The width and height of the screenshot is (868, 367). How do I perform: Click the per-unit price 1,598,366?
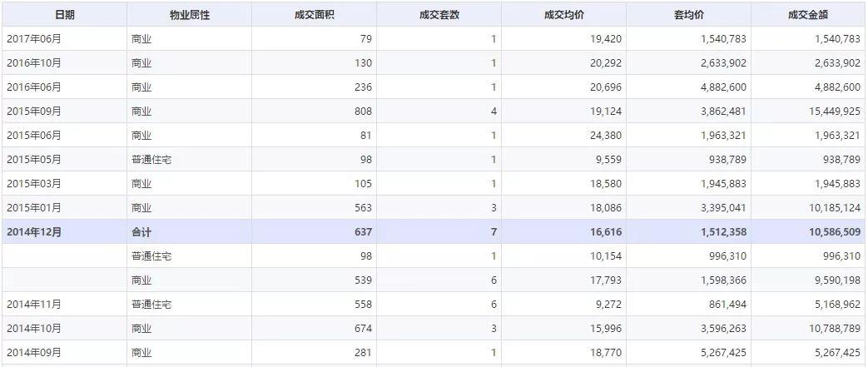pos(723,280)
